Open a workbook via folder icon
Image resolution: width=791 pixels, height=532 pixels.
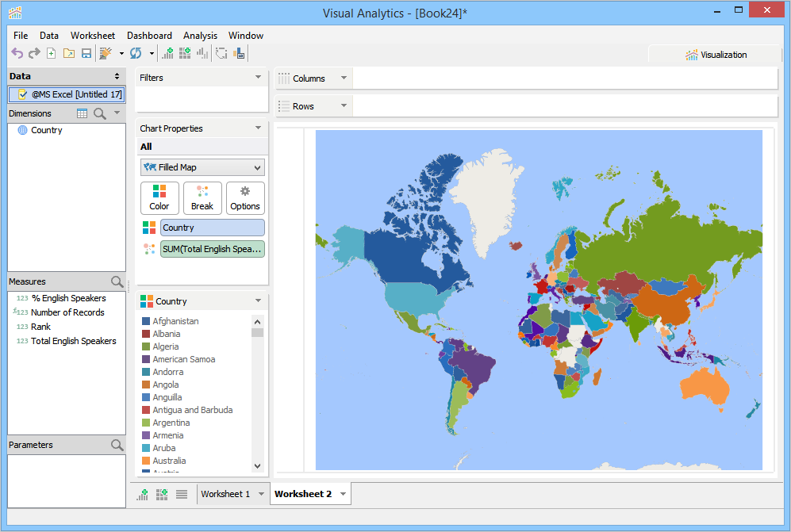[68, 53]
